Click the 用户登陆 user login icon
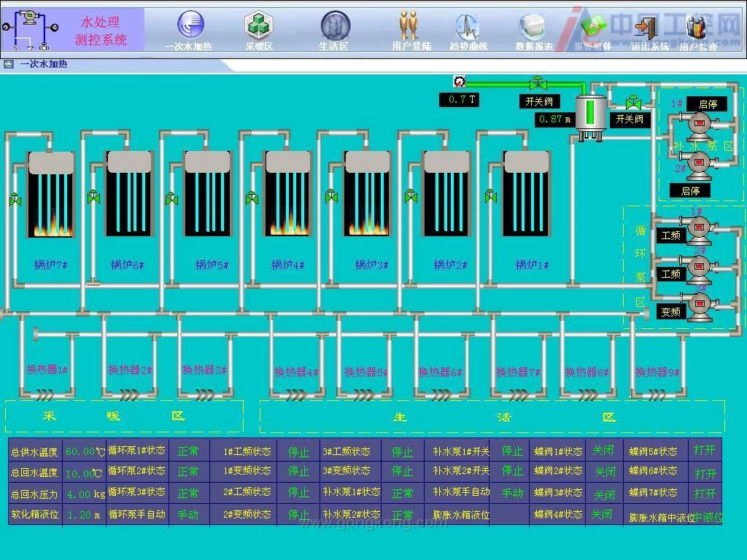 tap(410, 27)
